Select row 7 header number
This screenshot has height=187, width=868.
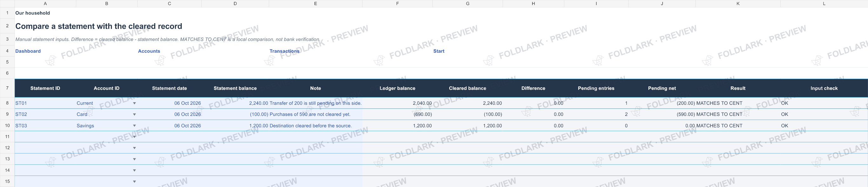7,88
